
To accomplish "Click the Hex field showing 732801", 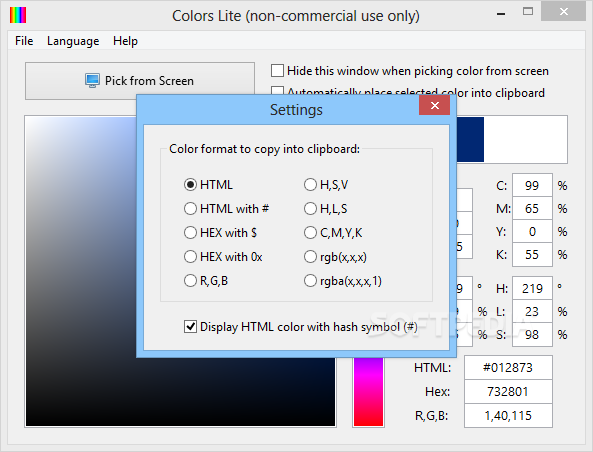I will pyautogui.click(x=508, y=391).
